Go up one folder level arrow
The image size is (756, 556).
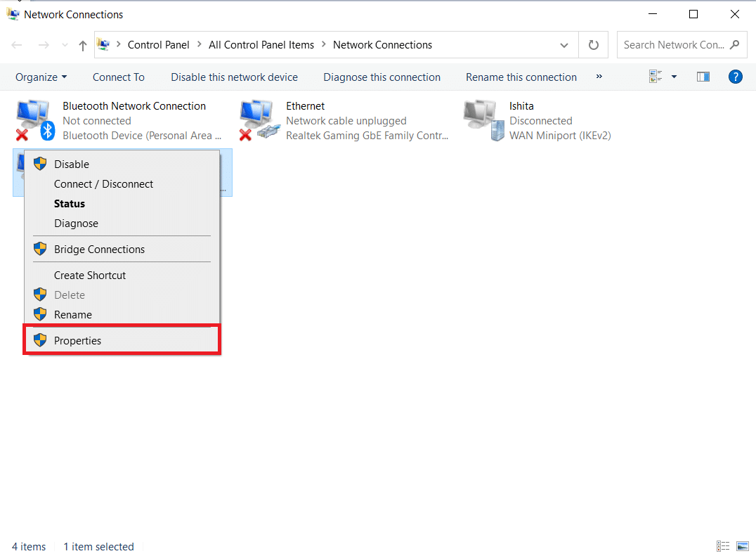pos(82,45)
